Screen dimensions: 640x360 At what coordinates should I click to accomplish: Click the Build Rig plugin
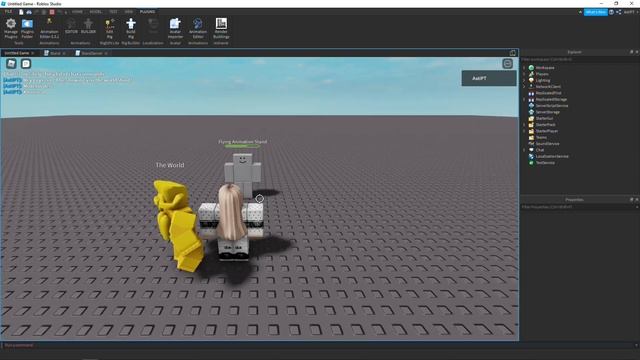(131, 28)
